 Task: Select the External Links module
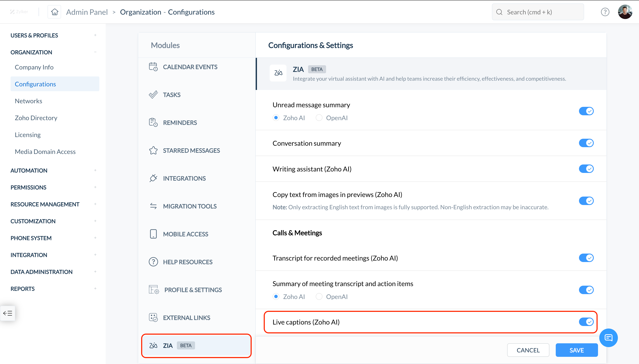pos(196,318)
